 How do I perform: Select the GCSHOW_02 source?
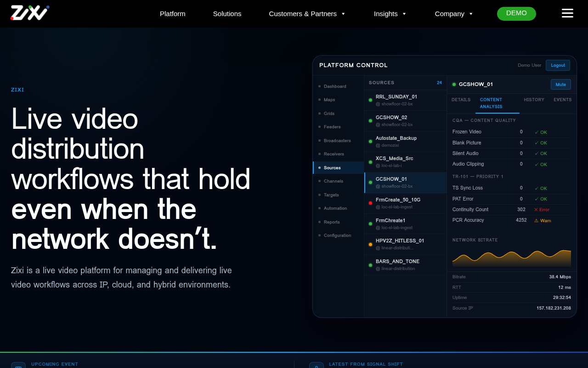406,121
